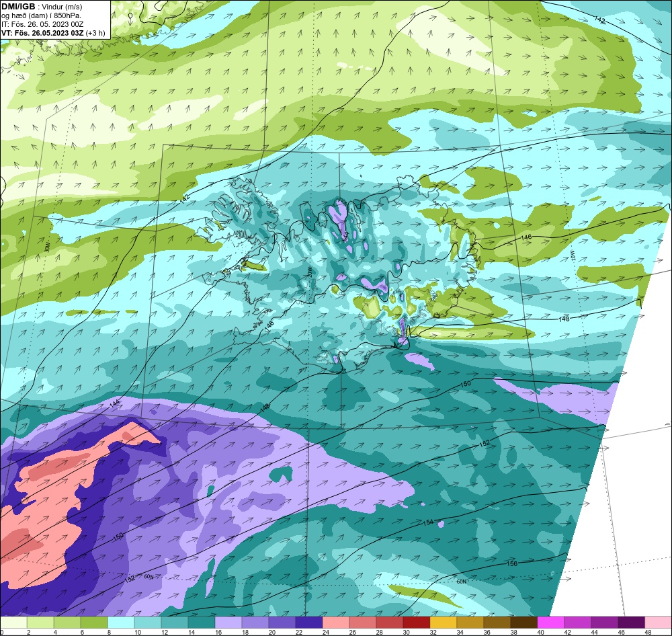Choose the dark purple 46–48 m/s swatch
This screenshot has width=672, height=636.
[631, 623]
